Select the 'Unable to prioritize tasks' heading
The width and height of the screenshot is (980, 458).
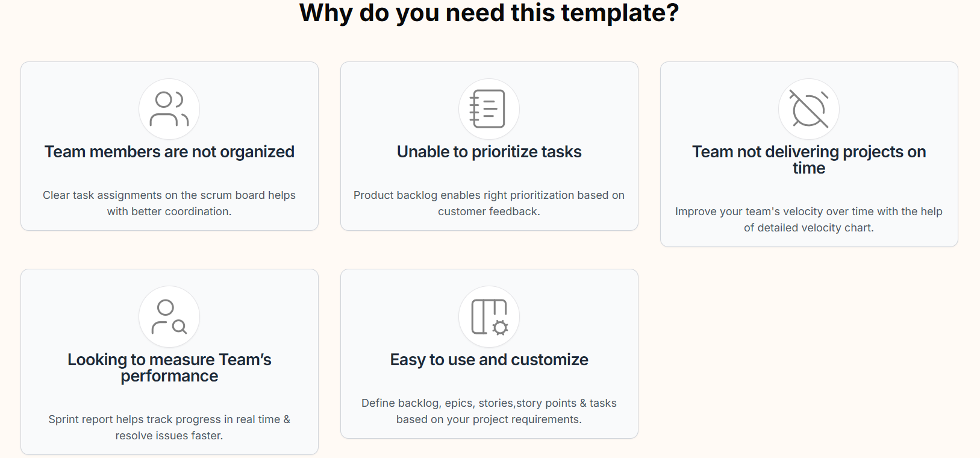[x=489, y=152]
